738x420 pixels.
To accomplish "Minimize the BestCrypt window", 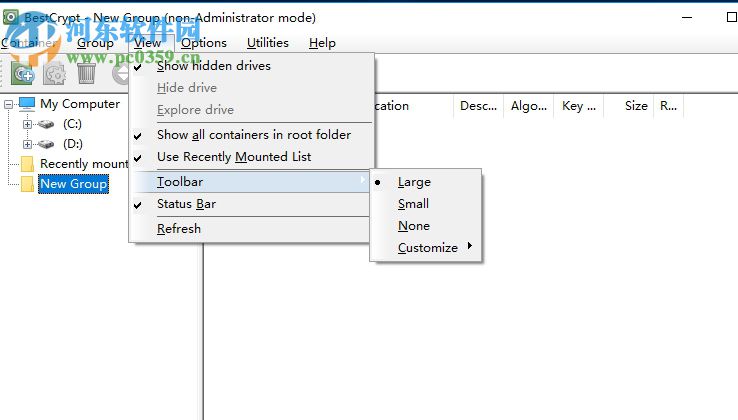I will (687, 17).
